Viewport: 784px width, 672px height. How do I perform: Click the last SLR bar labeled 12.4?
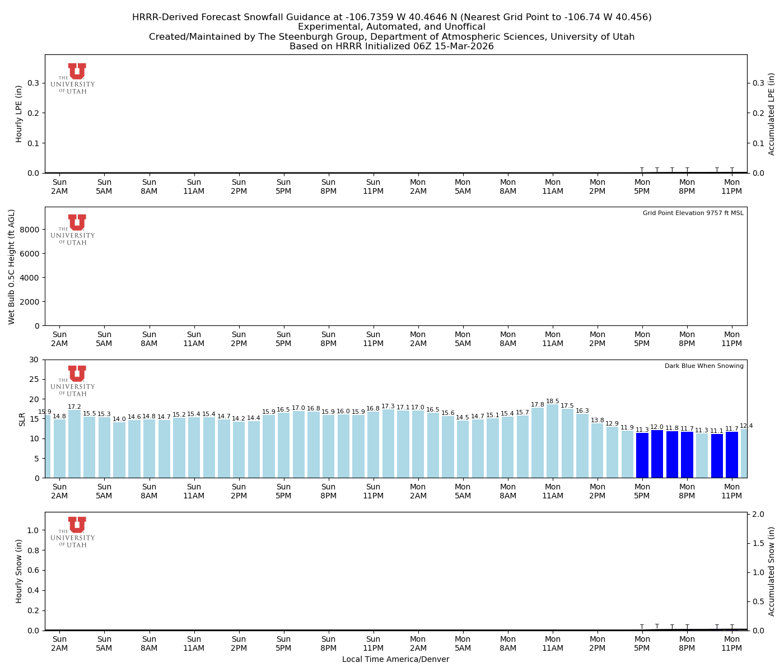point(744,454)
